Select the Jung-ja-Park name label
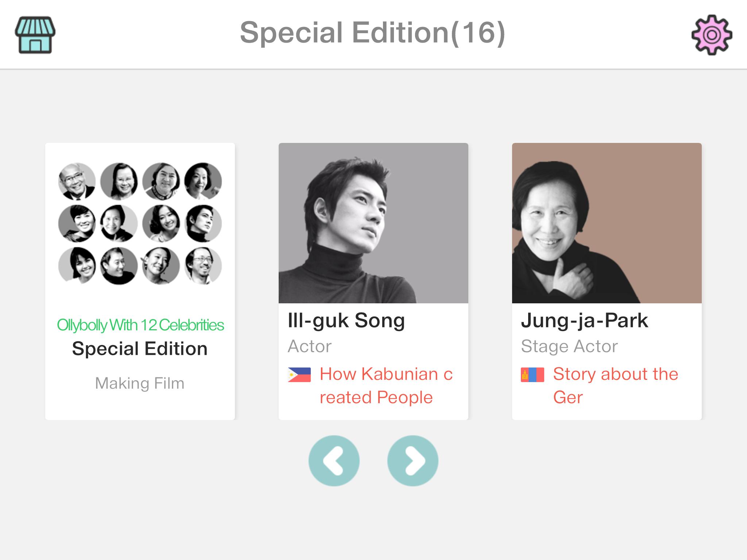The height and width of the screenshot is (560, 747). point(584,320)
